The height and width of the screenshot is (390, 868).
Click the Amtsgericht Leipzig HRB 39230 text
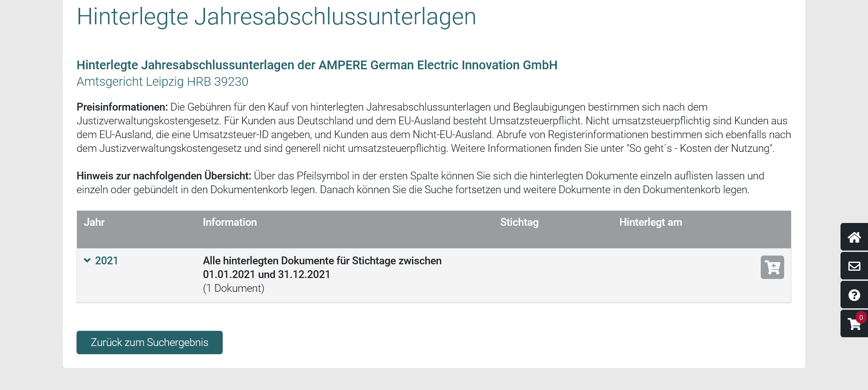(162, 82)
